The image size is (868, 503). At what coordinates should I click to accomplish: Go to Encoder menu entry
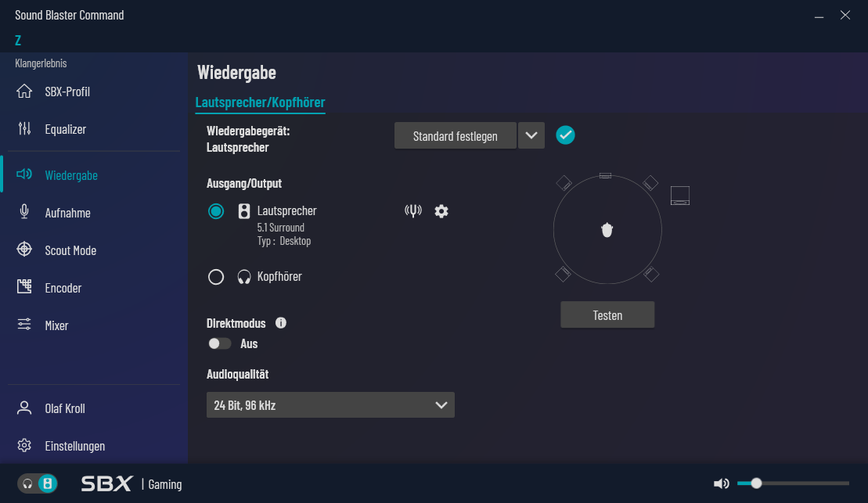63,288
